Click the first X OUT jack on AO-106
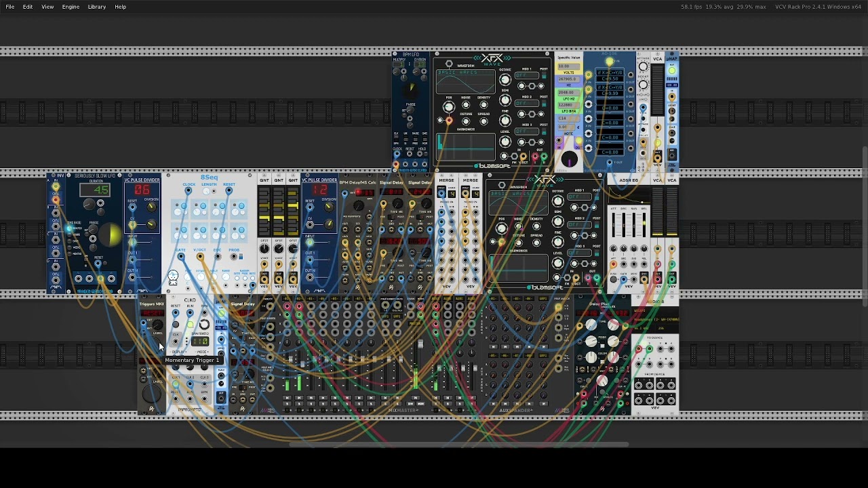Viewport: 868px width, 488px height. point(630,75)
